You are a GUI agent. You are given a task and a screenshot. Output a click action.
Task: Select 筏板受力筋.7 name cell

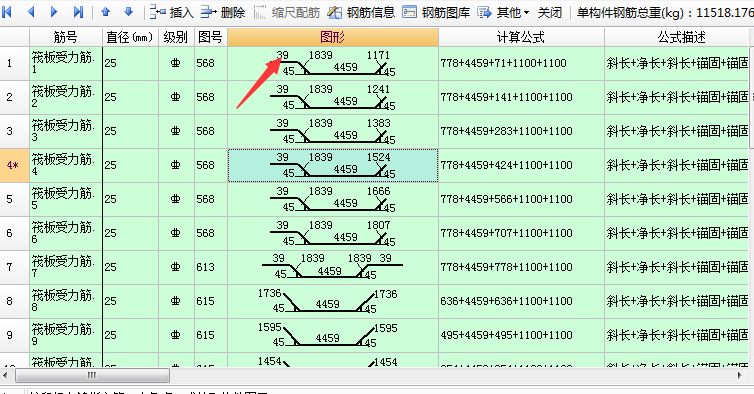pos(66,267)
